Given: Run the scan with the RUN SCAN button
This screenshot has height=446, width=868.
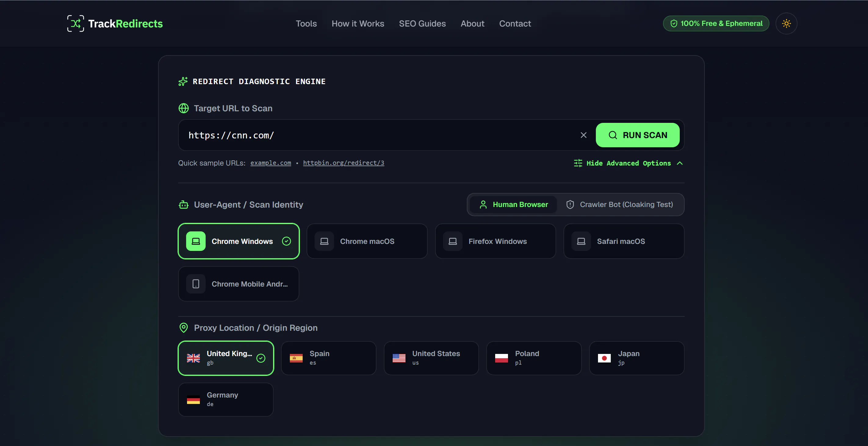Looking at the screenshot, I should pyautogui.click(x=638, y=135).
